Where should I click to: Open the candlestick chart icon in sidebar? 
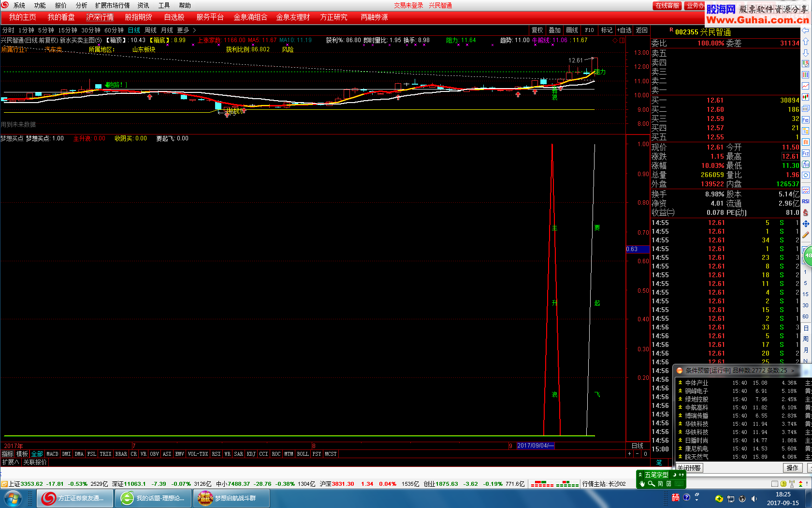(805, 97)
